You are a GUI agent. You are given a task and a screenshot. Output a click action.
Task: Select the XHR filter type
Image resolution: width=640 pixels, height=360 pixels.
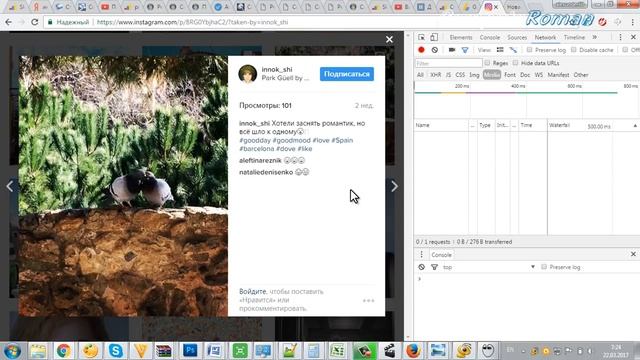(435, 75)
